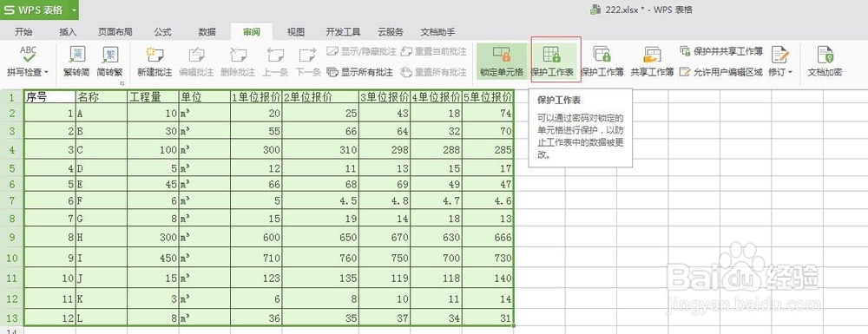Select the name cell J
The width and height of the screenshot is (868, 334).
102,278
